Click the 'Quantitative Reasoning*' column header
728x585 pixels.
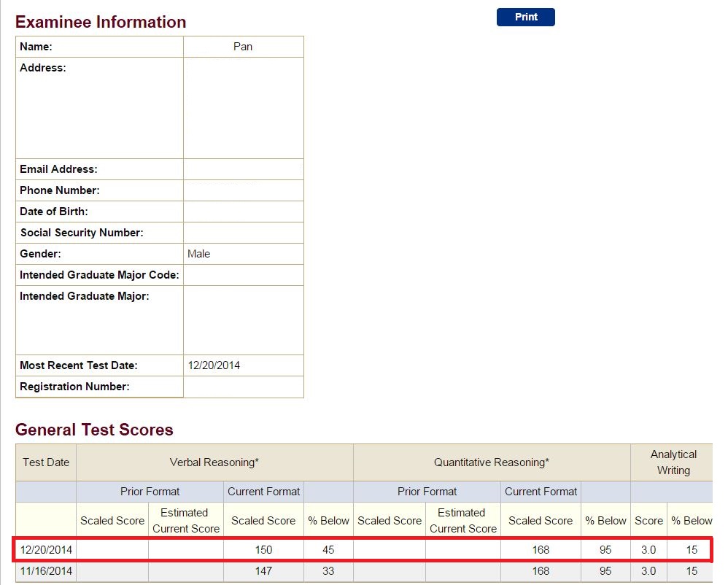point(492,462)
